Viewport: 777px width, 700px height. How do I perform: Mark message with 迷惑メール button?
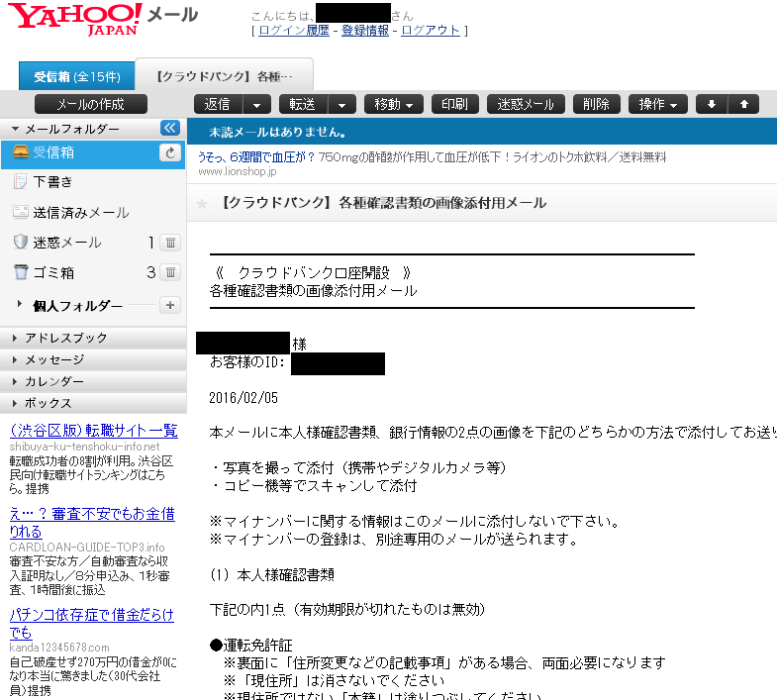526,104
